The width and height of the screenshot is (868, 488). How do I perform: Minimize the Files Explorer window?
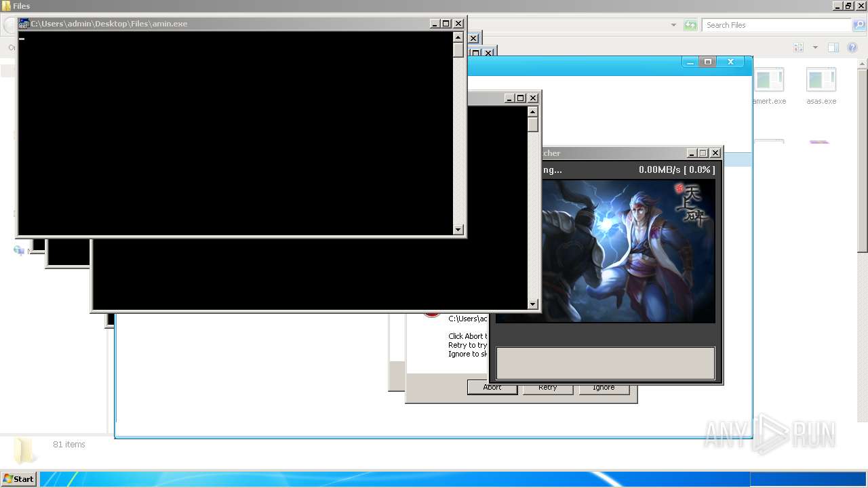[x=837, y=5]
